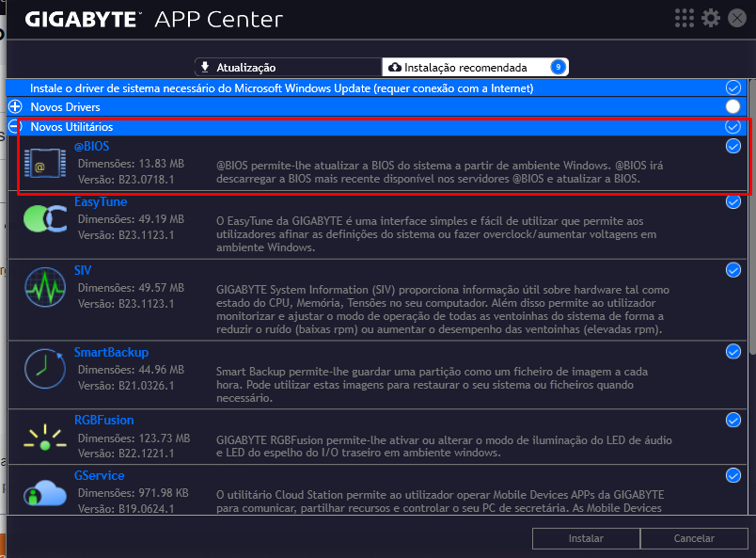Click the text 'Dimensões: 49.19 MB'
Image resolution: width=756 pixels, height=558 pixels.
(131, 219)
